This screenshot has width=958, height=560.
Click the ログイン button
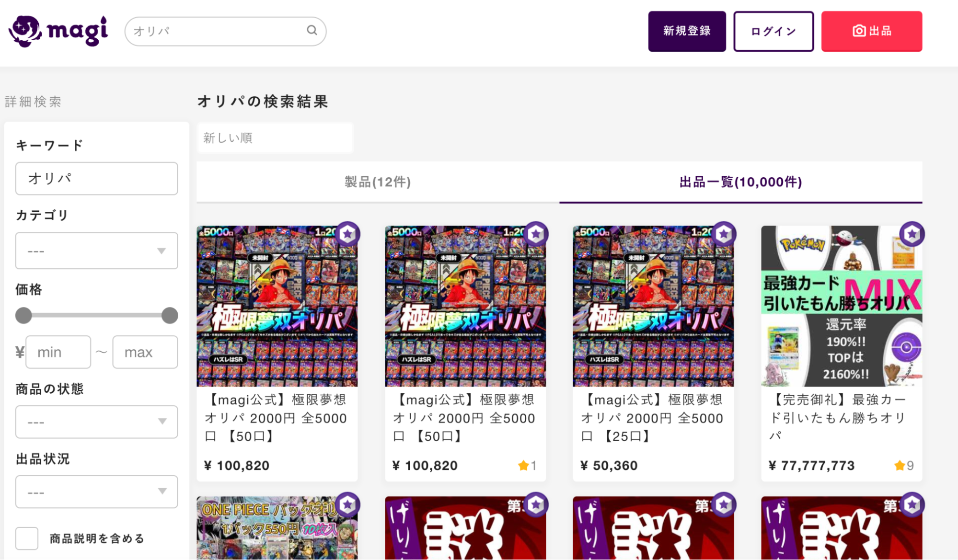click(x=773, y=31)
